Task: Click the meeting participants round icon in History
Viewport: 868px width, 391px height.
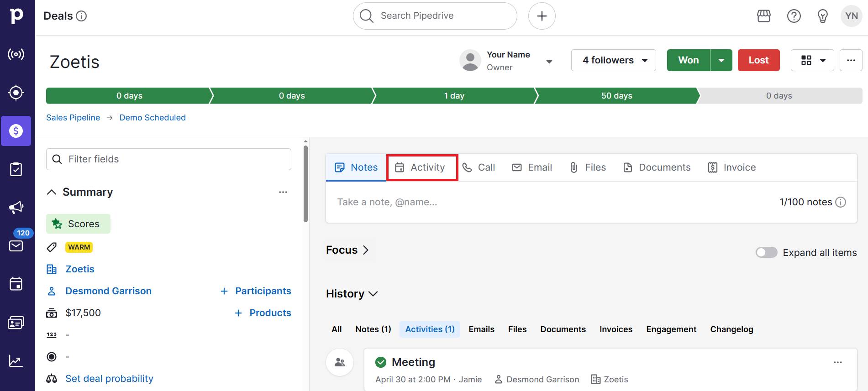Action: point(340,362)
